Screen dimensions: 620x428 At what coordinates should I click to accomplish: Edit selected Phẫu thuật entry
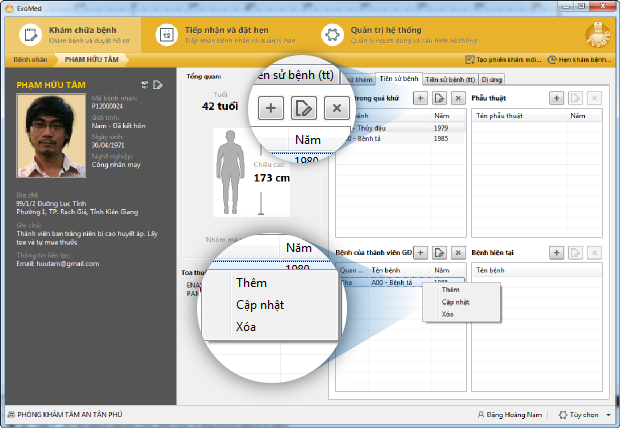click(575, 98)
